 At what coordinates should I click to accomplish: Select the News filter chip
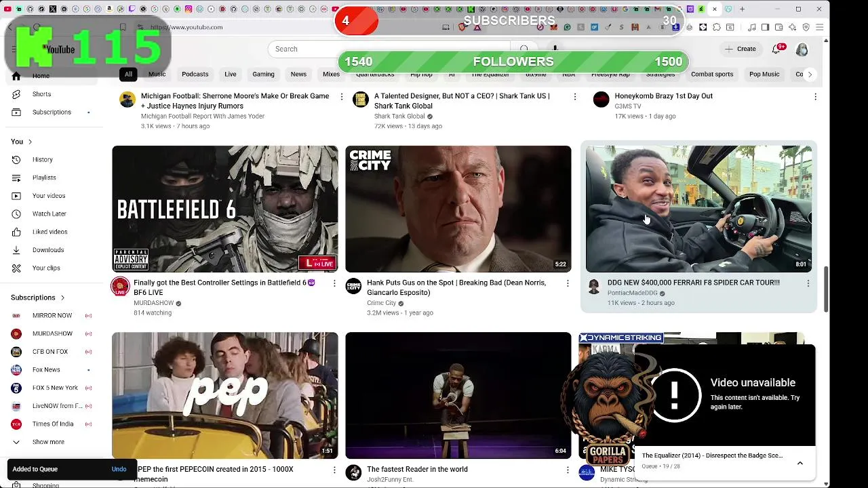coord(298,75)
